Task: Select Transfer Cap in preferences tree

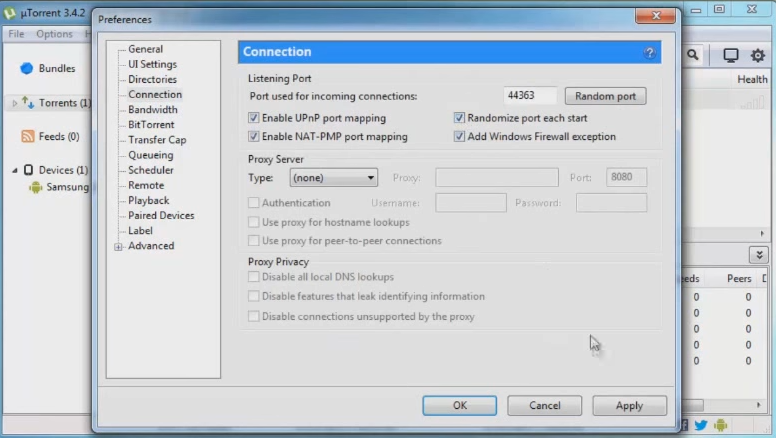Action: tap(157, 140)
